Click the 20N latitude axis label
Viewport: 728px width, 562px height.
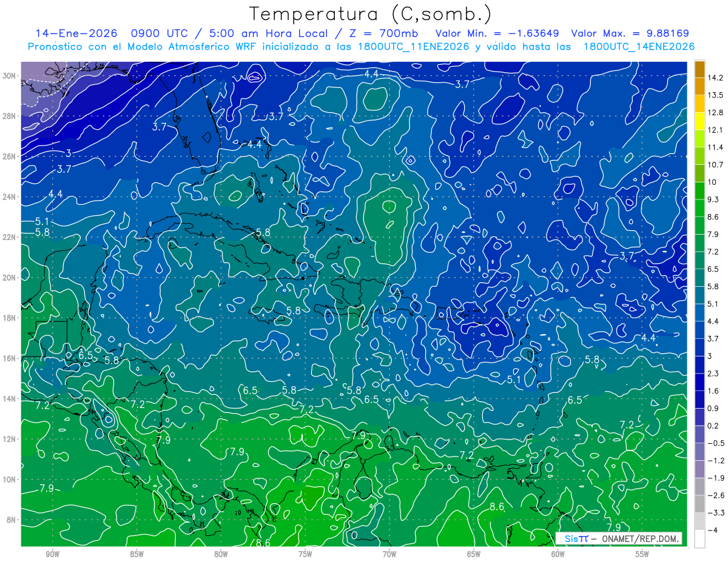coord(10,278)
